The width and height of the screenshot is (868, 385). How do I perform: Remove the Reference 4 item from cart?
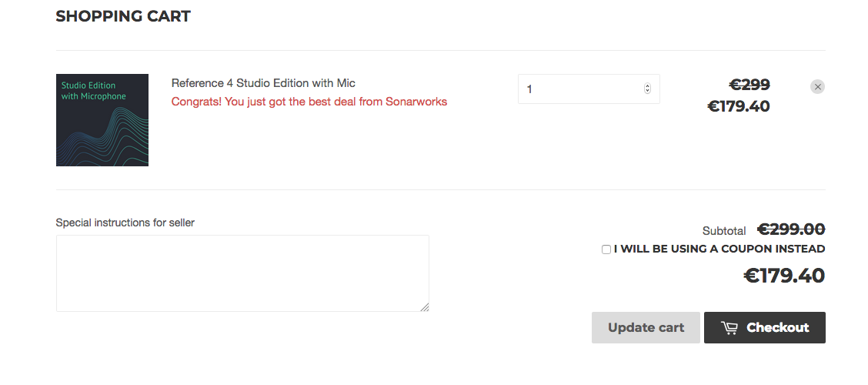817,86
